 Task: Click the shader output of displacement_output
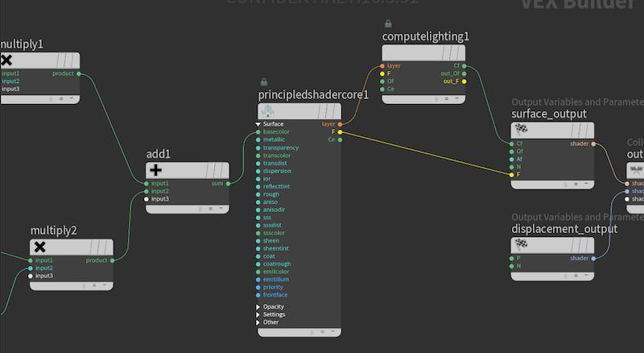tap(594, 258)
